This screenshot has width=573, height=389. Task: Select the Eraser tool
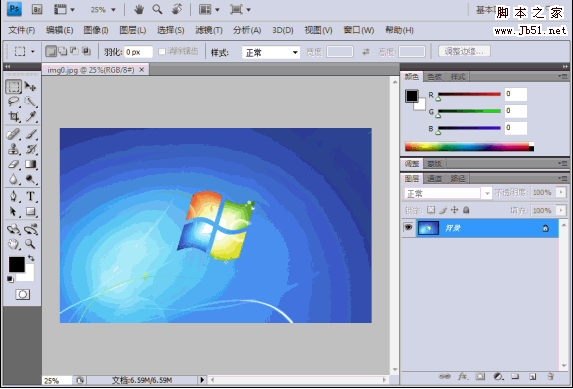pos(14,165)
